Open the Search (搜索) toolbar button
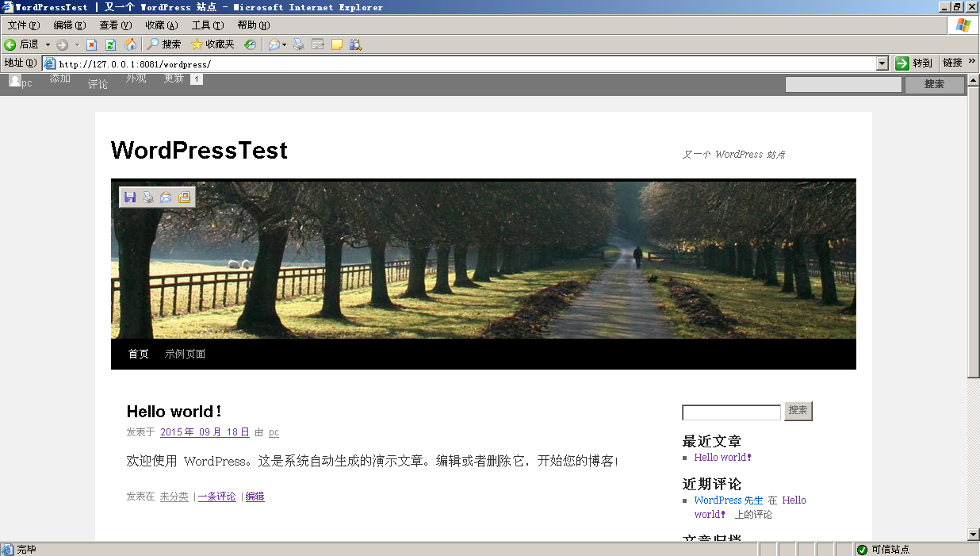Screen dimensions: 980x556 click(163, 44)
